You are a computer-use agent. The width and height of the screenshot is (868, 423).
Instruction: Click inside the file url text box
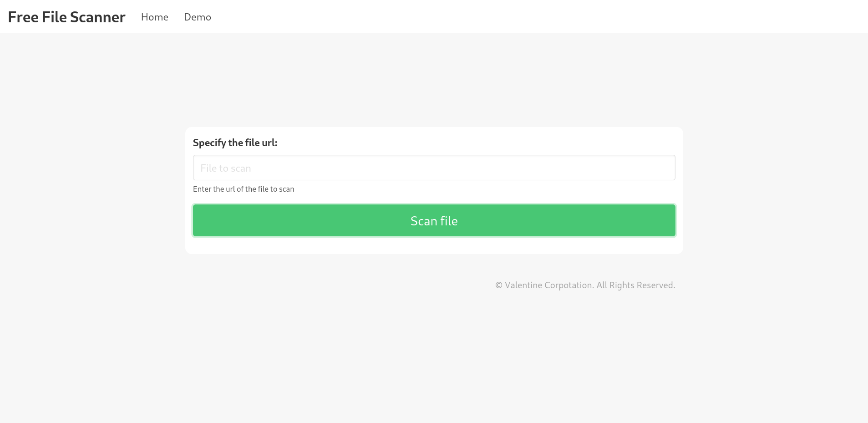[434, 168]
